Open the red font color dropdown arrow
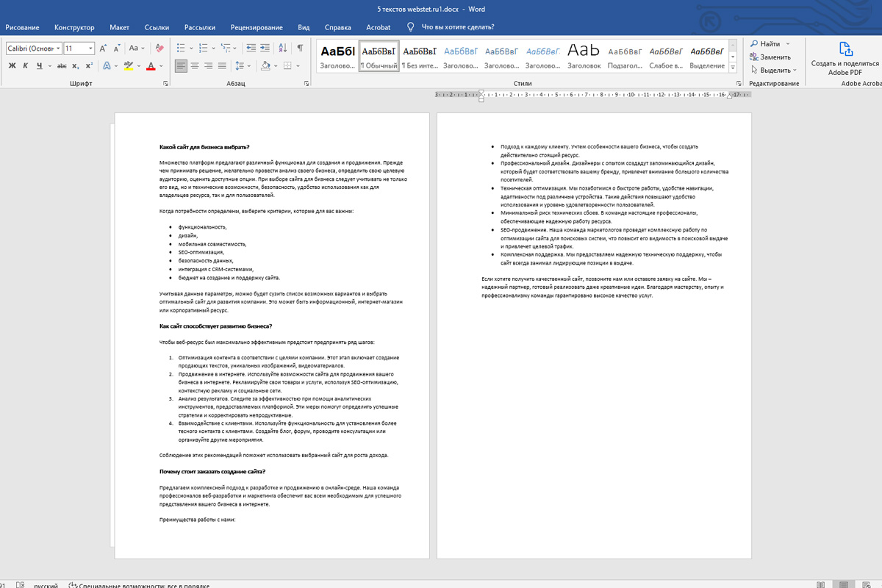This screenshot has width=882, height=588. pos(162,65)
